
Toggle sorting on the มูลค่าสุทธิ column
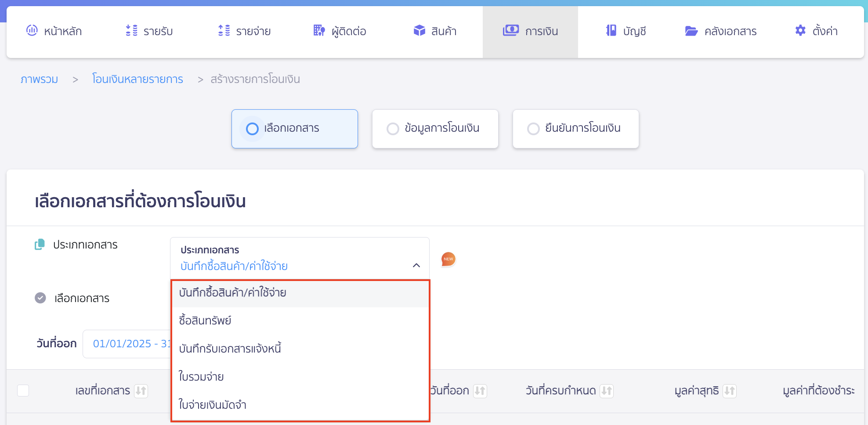729,391
